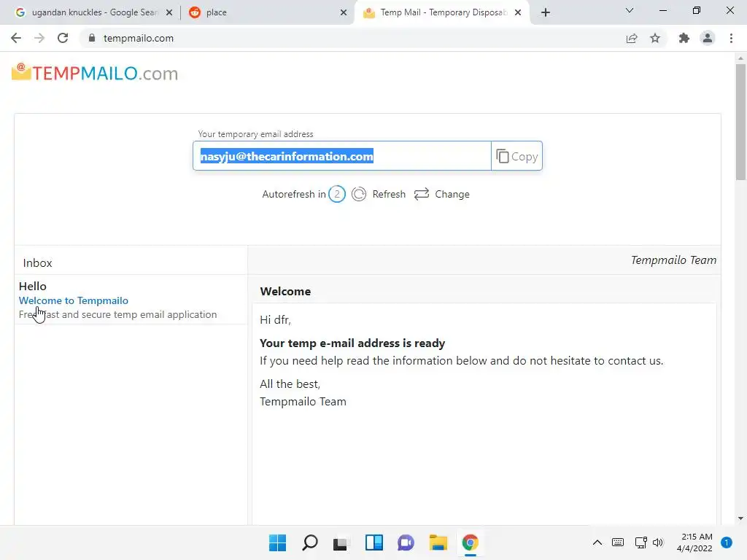747x560 pixels.
Task: Open the Chrome profile avatar
Action: click(708, 38)
